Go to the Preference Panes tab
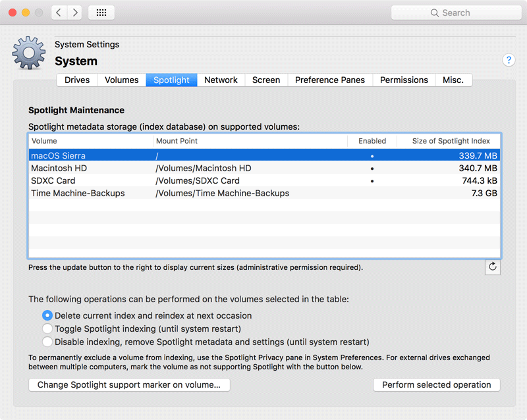This screenshot has height=420, width=527. (x=330, y=80)
